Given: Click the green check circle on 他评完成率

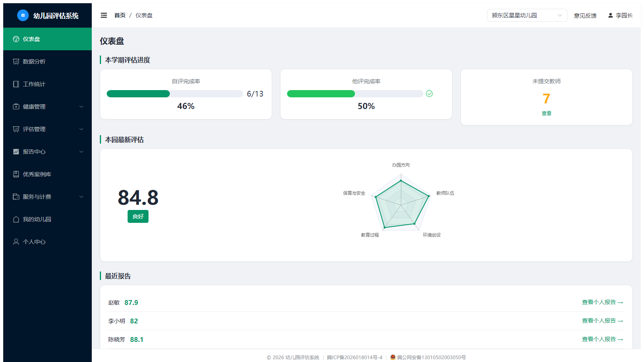Looking at the screenshot, I should [x=429, y=94].
